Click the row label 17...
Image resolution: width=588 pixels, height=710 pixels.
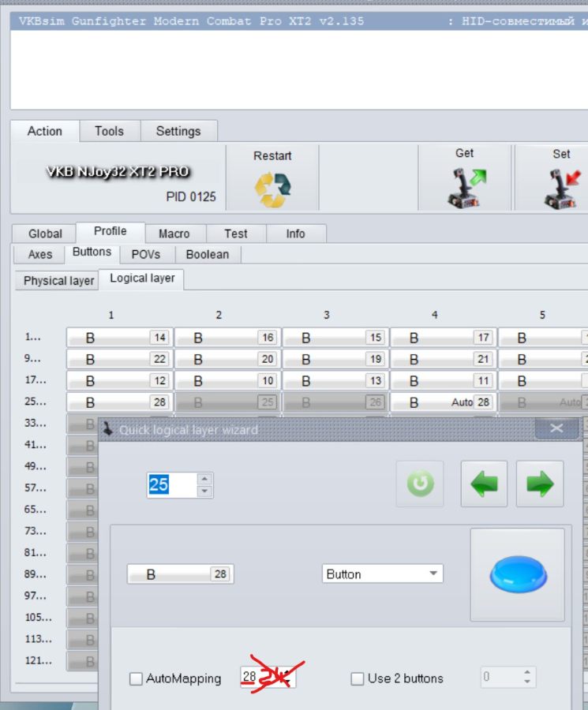tap(36, 380)
